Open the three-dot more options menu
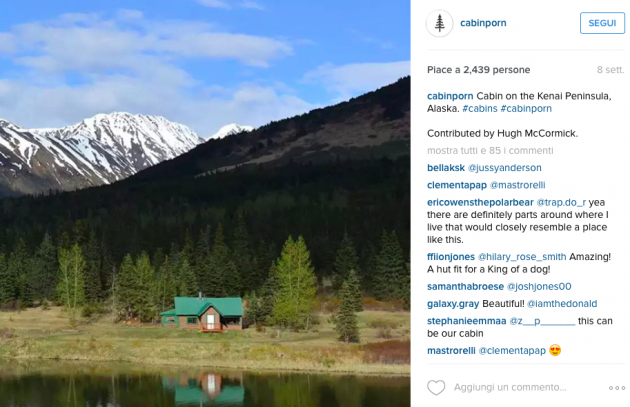The image size is (630, 407). (x=617, y=388)
